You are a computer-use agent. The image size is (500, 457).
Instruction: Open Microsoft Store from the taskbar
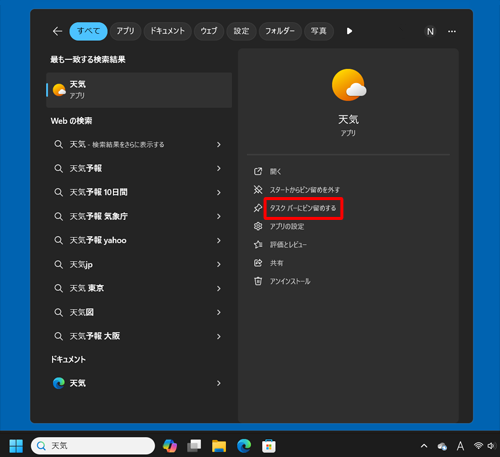click(x=269, y=446)
